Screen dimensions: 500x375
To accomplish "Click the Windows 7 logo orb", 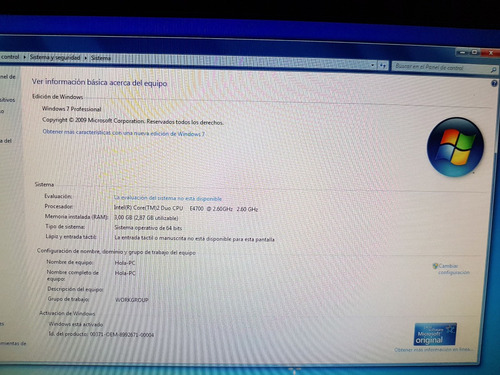I will 455,147.
